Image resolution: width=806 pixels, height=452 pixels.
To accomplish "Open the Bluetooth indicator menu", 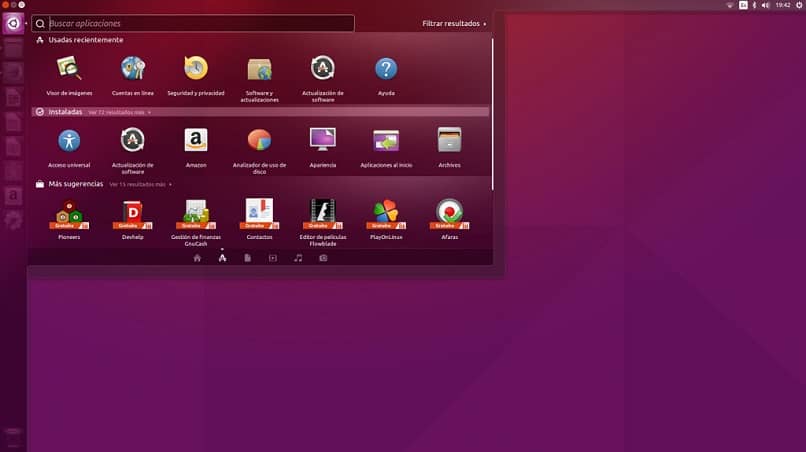I will pos(755,5).
